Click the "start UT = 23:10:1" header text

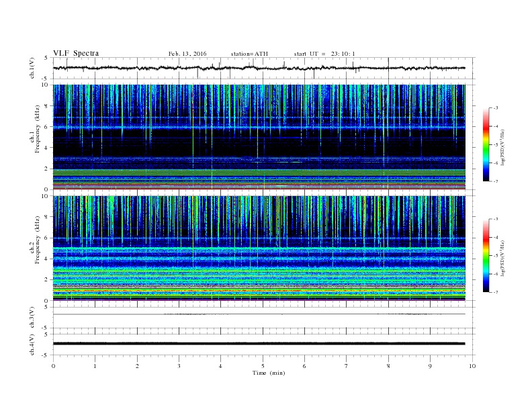324,54
